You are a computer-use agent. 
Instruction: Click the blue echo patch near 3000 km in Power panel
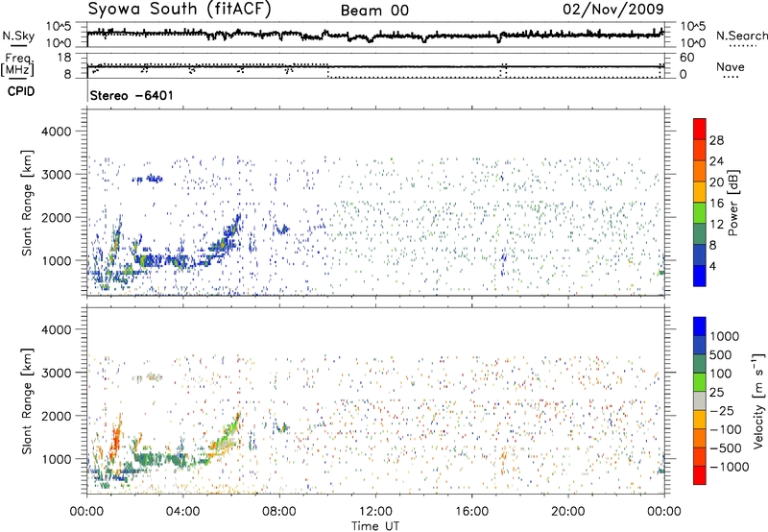pos(149,179)
